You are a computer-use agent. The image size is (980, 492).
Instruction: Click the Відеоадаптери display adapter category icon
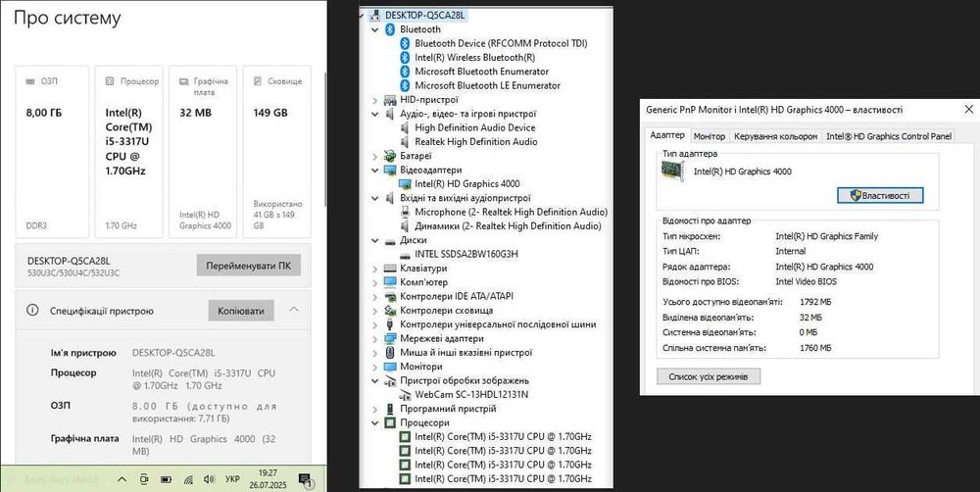tap(390, 170)
